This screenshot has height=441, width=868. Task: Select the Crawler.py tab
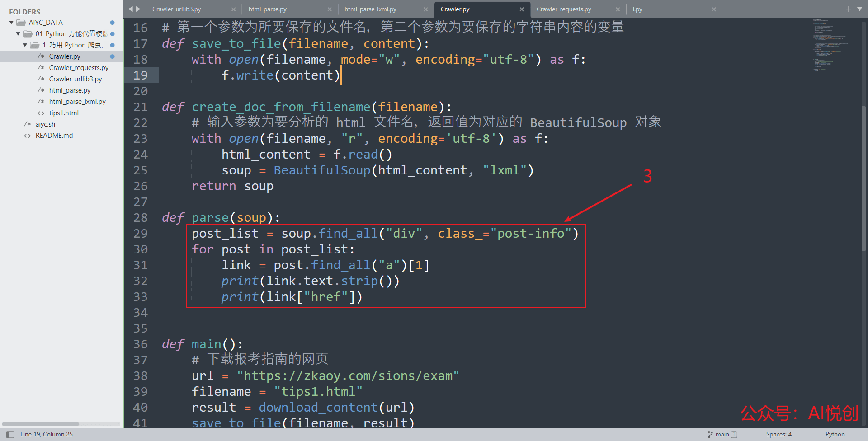(x=455, y=9)
